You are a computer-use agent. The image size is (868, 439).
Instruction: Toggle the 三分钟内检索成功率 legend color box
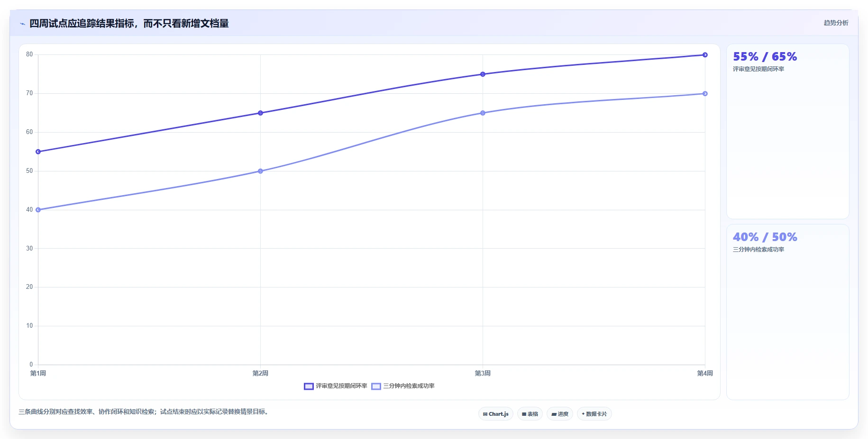(376, 386)
